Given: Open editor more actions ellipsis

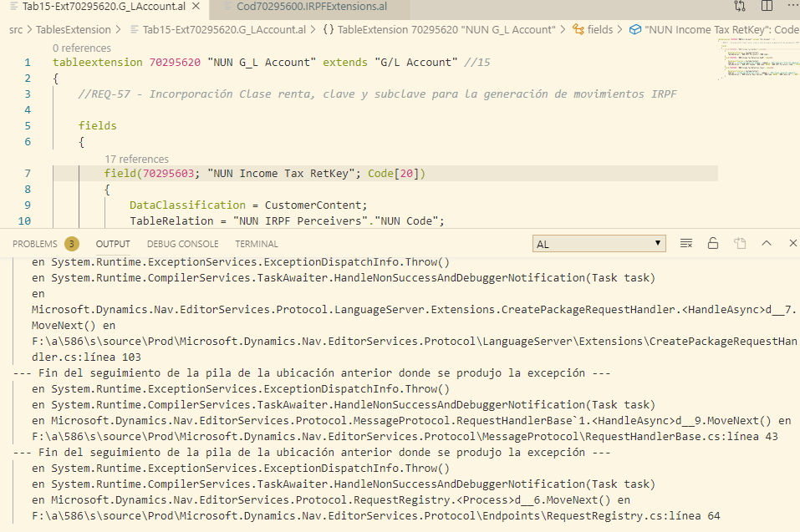Looking at the screenshot, I should [x=792, y=6].
